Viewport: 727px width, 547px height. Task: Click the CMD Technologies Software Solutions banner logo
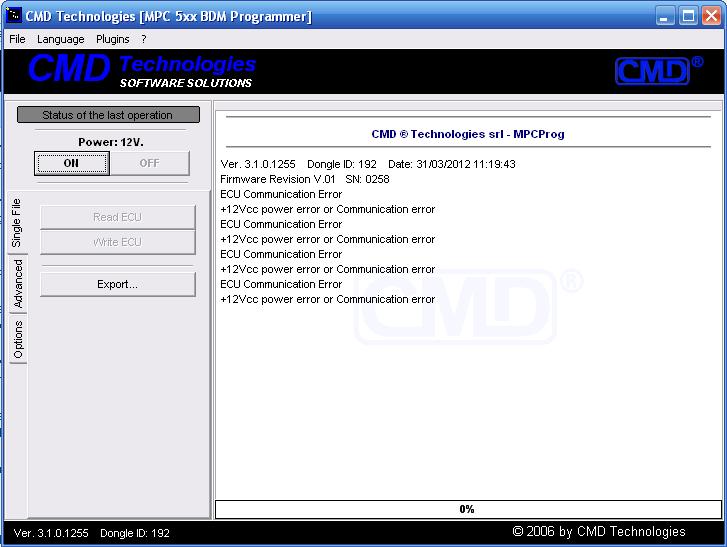(141, 70)
